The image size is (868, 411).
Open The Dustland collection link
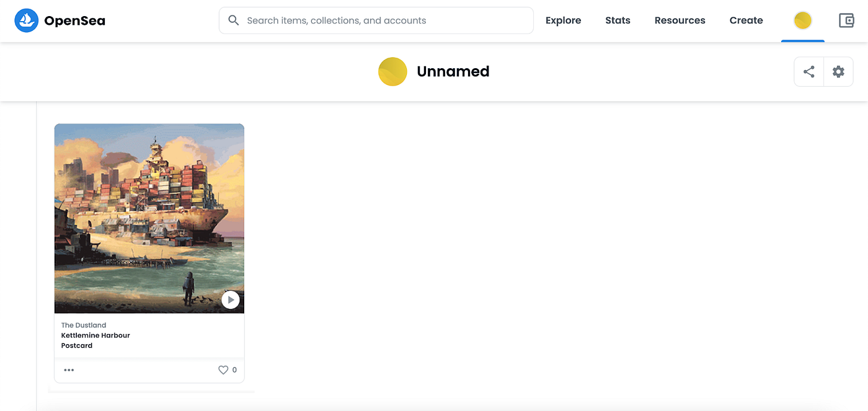[x=84, y=325]
